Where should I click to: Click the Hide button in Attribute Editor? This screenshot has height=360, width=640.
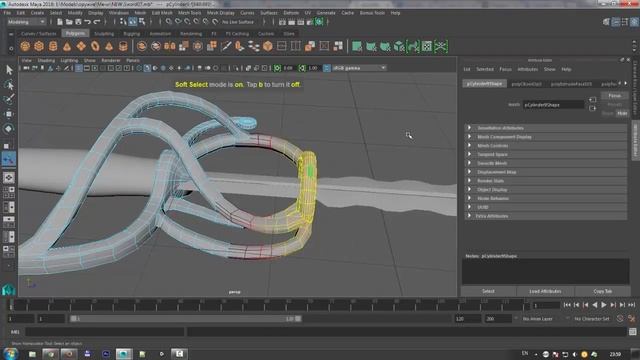coord(622,113)
